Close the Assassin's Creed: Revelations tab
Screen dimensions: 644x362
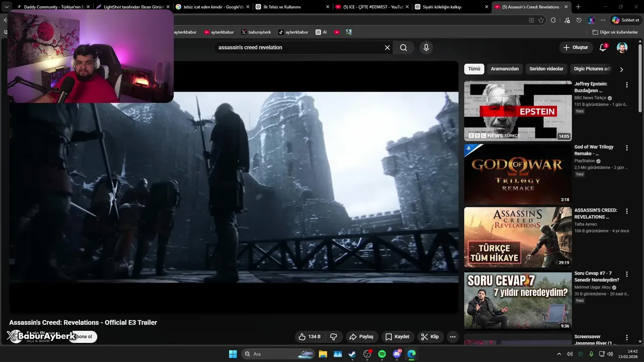(566, 7)
